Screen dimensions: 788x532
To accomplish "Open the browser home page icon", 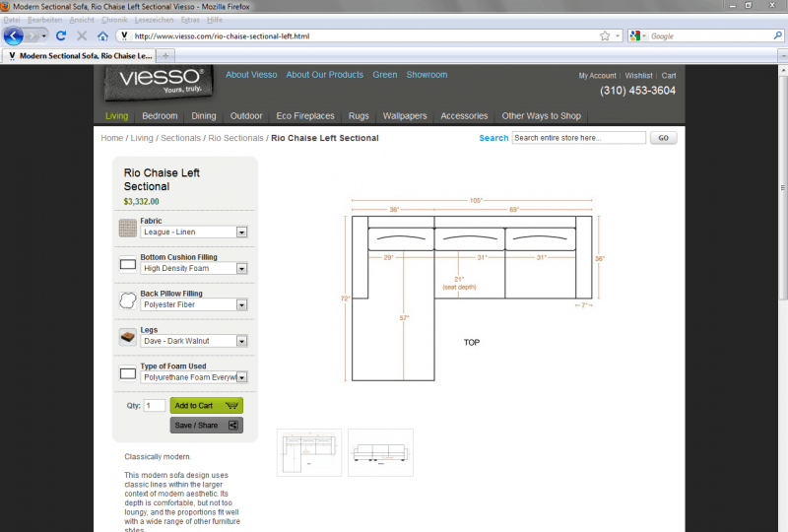I will click(x=102, y=36).
